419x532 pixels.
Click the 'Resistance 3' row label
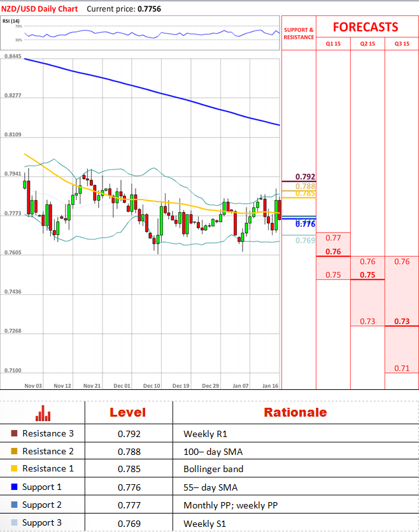coord(48,433)
